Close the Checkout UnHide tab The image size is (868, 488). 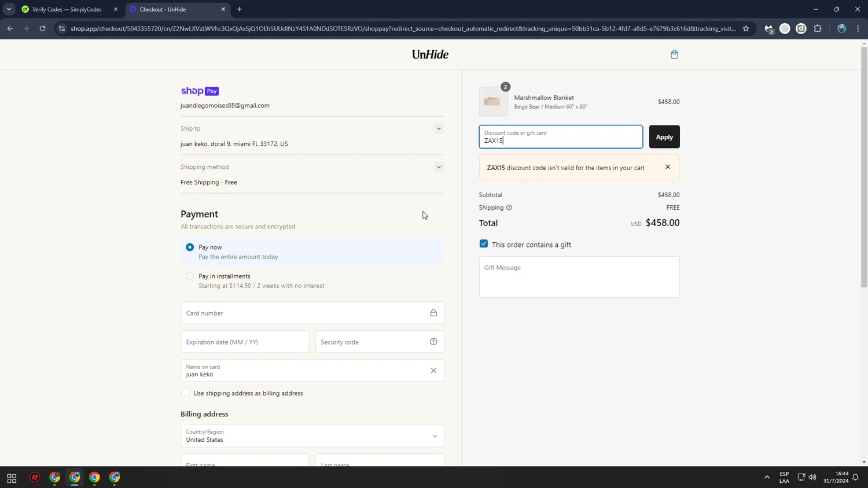[x=223, y=9]
